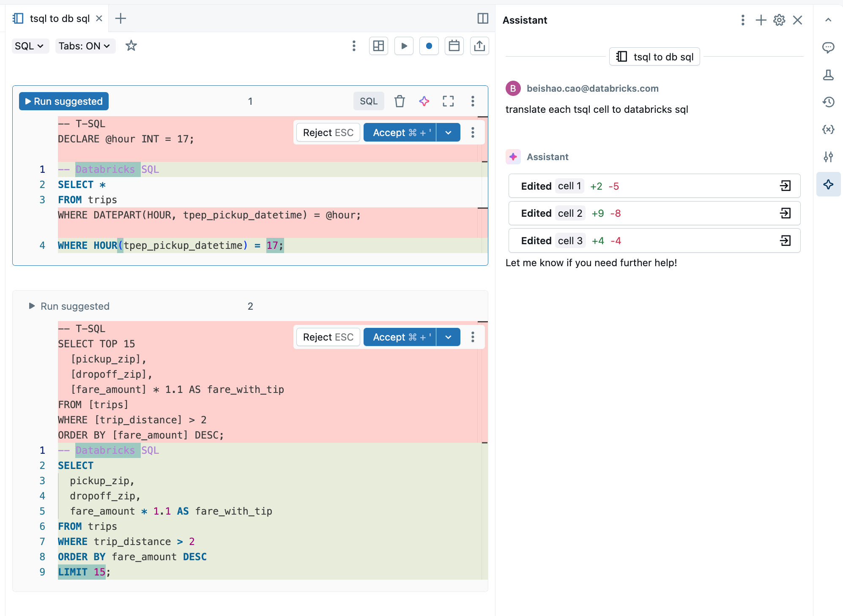This screenshot has width=843, height=616.
Task: Open the variables panel icon
Action: (828, 129)
